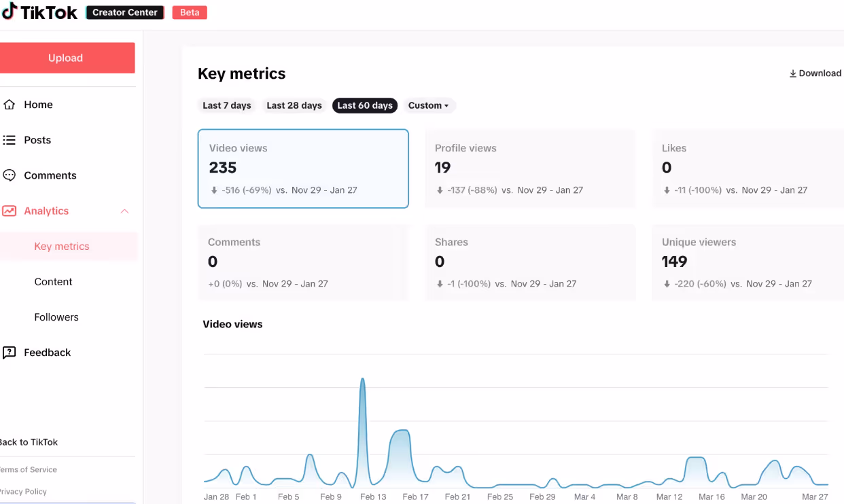Click the Analytics chart icon
The image size is (844, 504).
click(9, 211)
